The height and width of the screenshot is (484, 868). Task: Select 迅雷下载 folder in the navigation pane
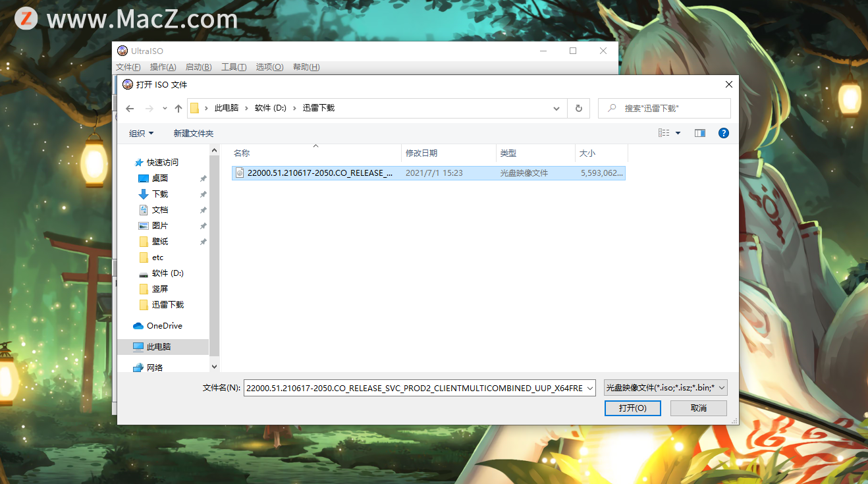pos(167,305)
